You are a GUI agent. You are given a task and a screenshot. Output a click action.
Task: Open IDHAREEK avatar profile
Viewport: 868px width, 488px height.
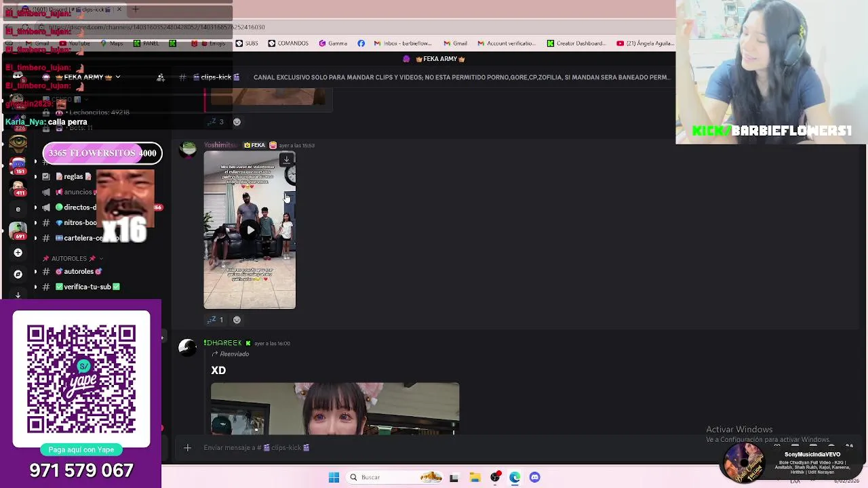coord(188,348)
